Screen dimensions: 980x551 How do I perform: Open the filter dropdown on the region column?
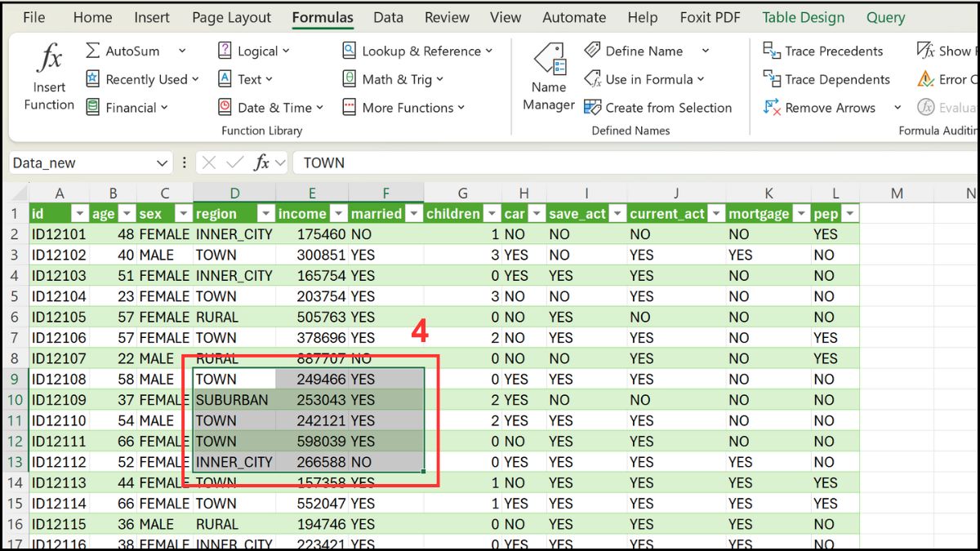click(265, 213)
